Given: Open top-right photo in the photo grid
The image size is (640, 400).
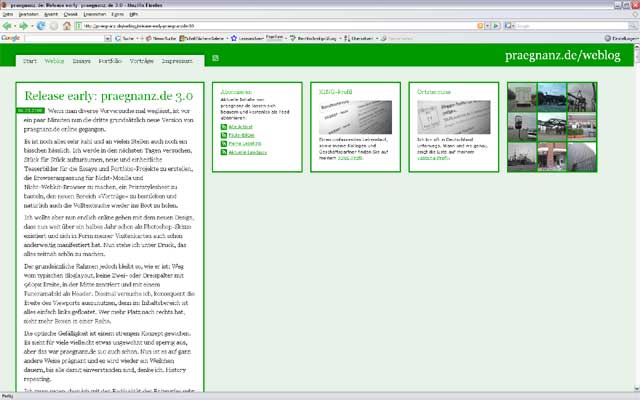Looking at the screenshot, I should [582, 97].
